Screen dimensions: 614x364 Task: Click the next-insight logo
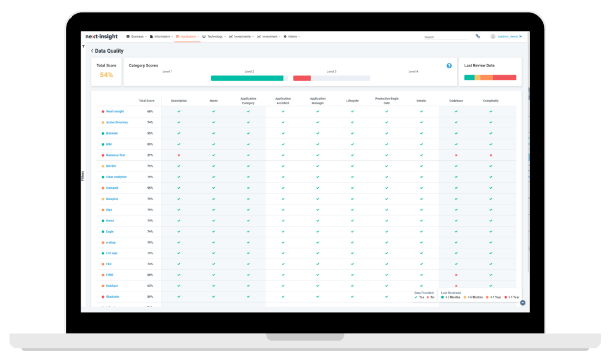(x=101, y=37)
